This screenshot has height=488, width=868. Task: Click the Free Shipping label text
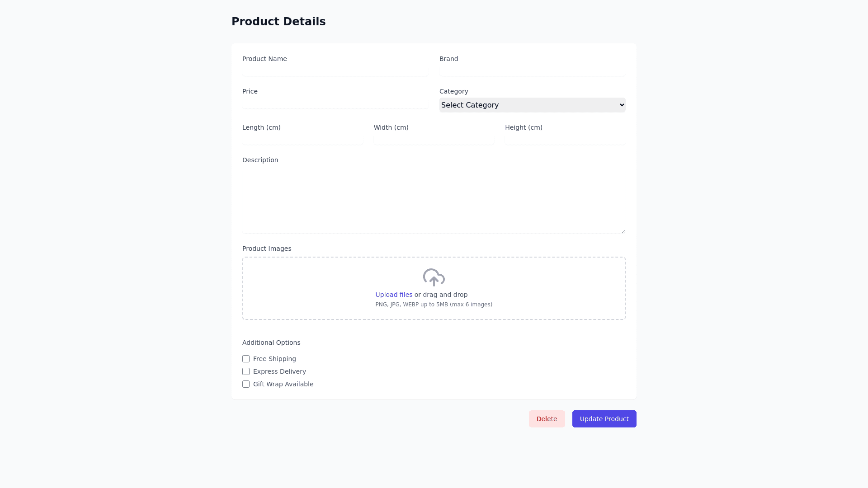(274, 359)
